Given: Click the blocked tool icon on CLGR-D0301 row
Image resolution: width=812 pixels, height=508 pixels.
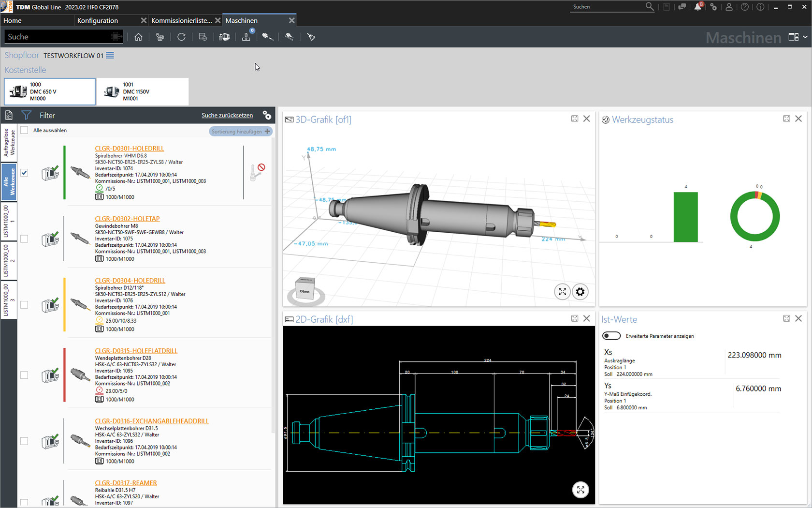Looking at the screenshot, I should [x=257, y=172].
